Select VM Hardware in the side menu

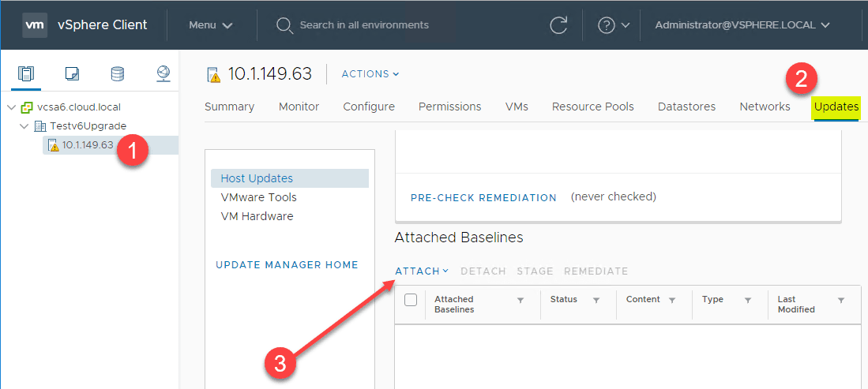coord(257,215)
